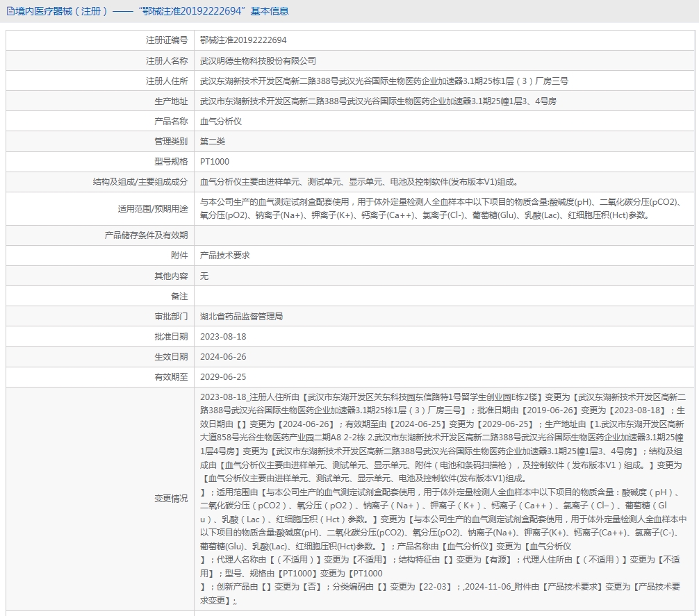Click the '注册人名称' label
Image resolution: width=699 pixels, height=616 pixels.
tap(167, 60)
